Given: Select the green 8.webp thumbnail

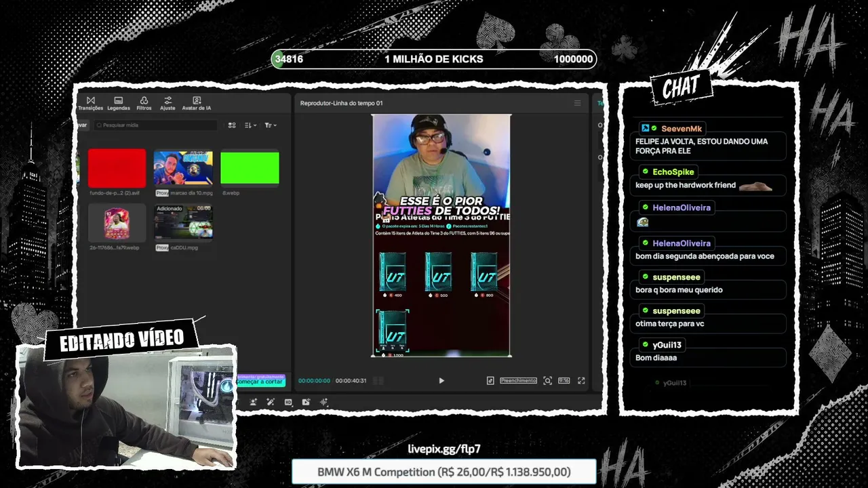Looking at the screenshot, I should click(x=250, y=168).
